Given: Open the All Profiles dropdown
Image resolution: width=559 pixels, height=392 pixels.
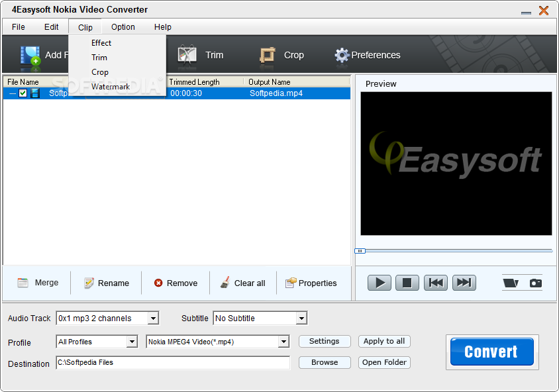Looking at the screenshot, I should [x=132, y=342].
